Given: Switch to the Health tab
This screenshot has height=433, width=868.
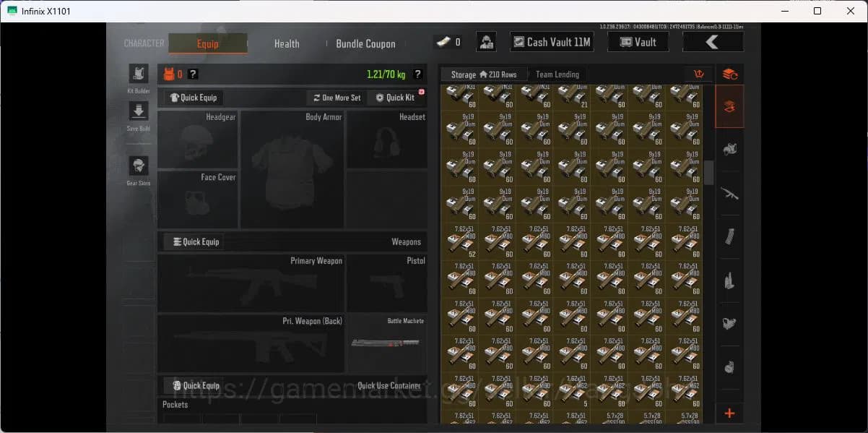Looking at the screenshot, I should coord(287,43).
